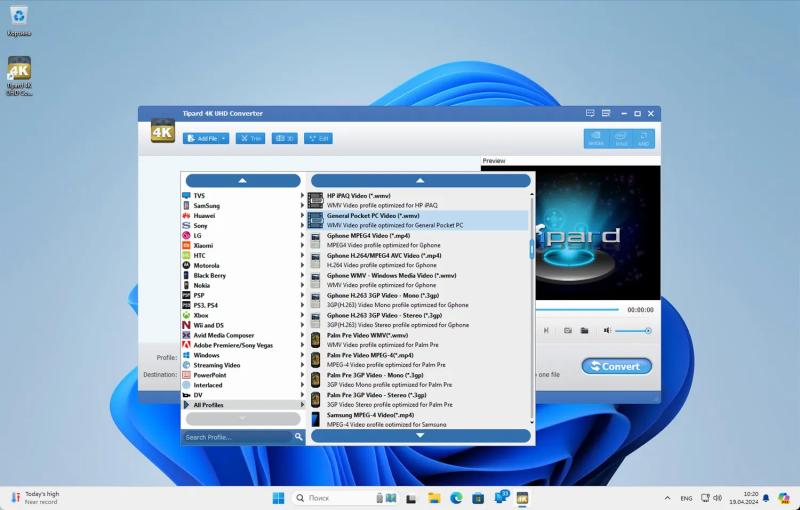Adjust the volume slider
This screenshot has height=510, width=800.
click(633, 330)
